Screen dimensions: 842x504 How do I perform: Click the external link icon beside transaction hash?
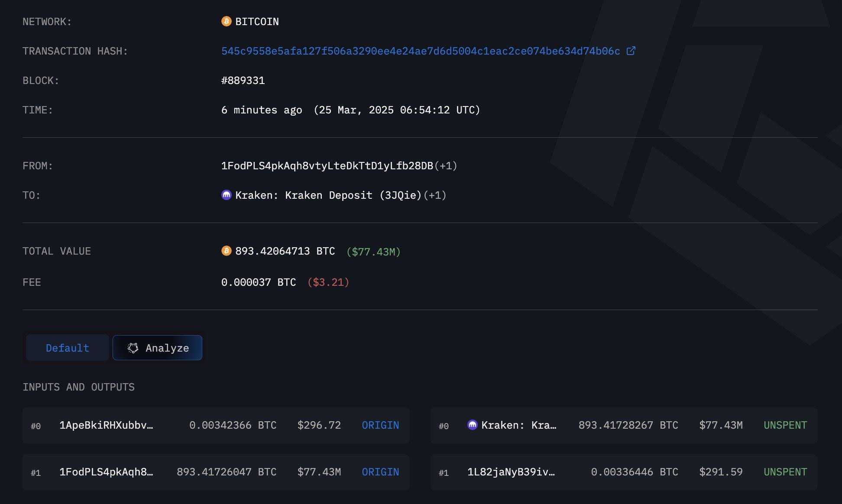click(x=631, y=51)
